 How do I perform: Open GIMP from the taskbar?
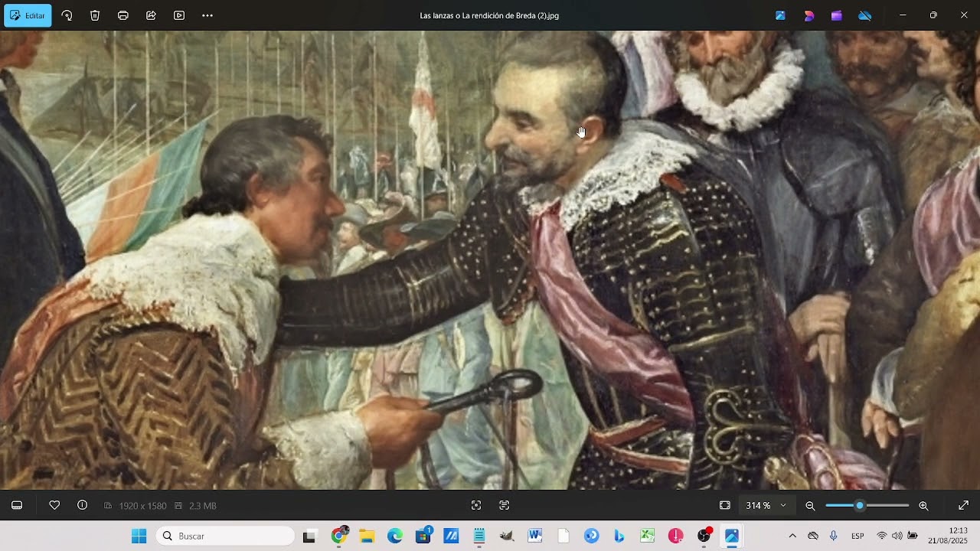(x=507, y=536)
